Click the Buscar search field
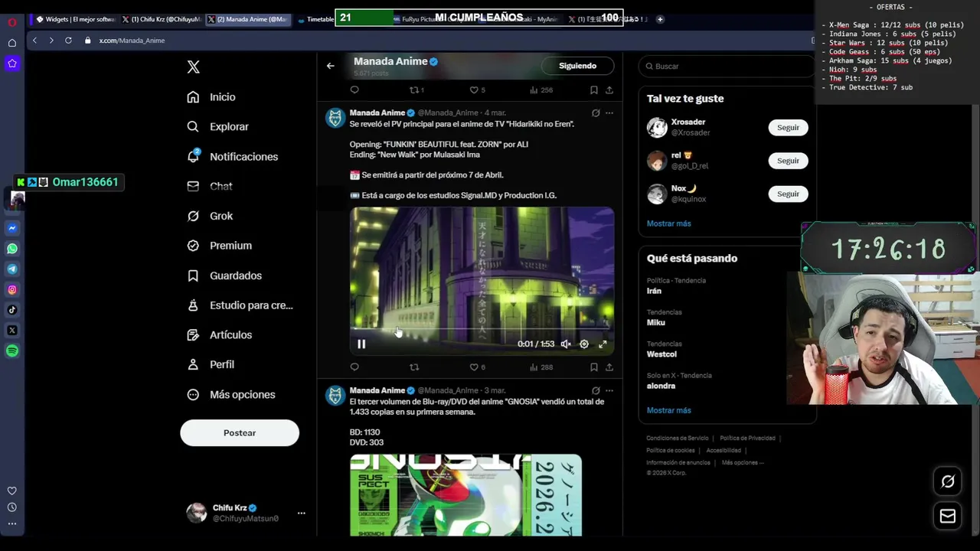The image size is (980, 551). click(726, 66)
